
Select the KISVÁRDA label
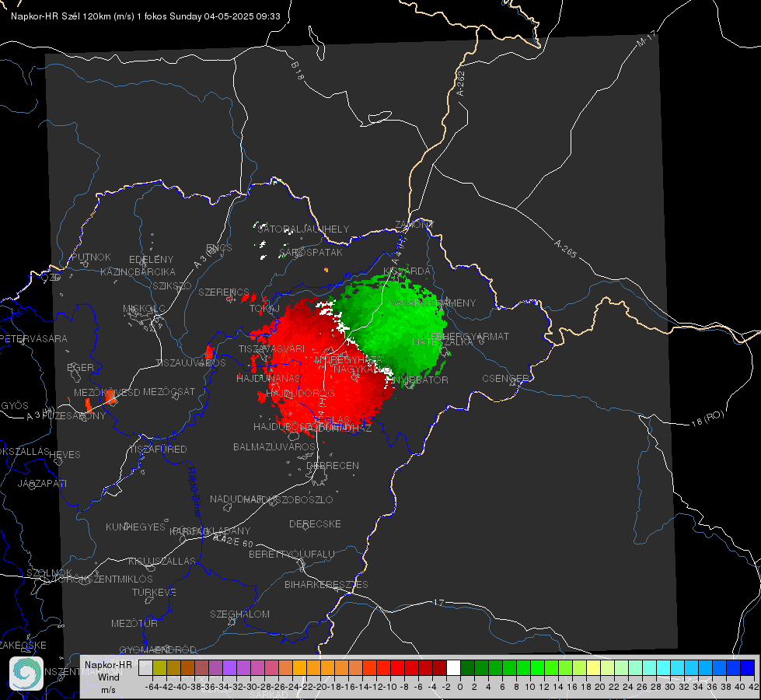(x=407, y=271)
